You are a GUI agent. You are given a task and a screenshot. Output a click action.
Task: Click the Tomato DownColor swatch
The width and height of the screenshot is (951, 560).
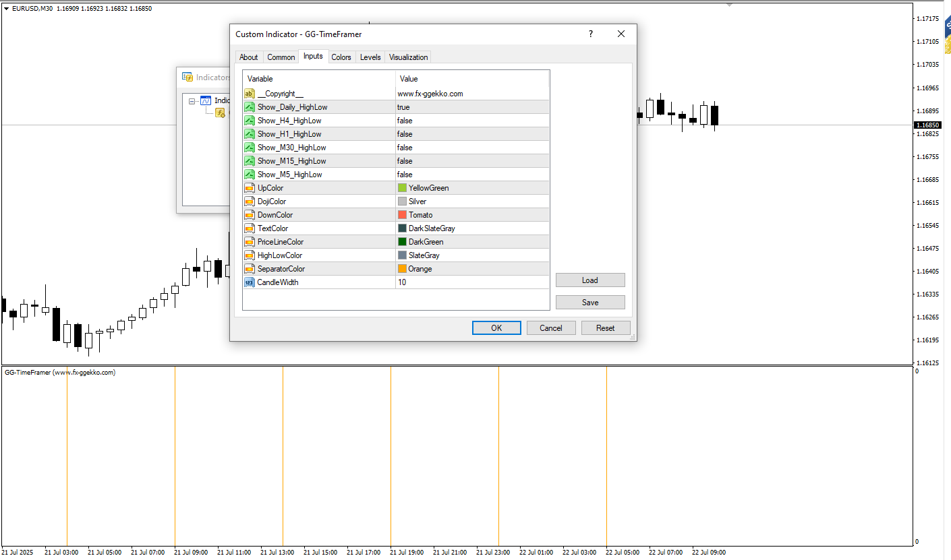[x=402, y=215]
